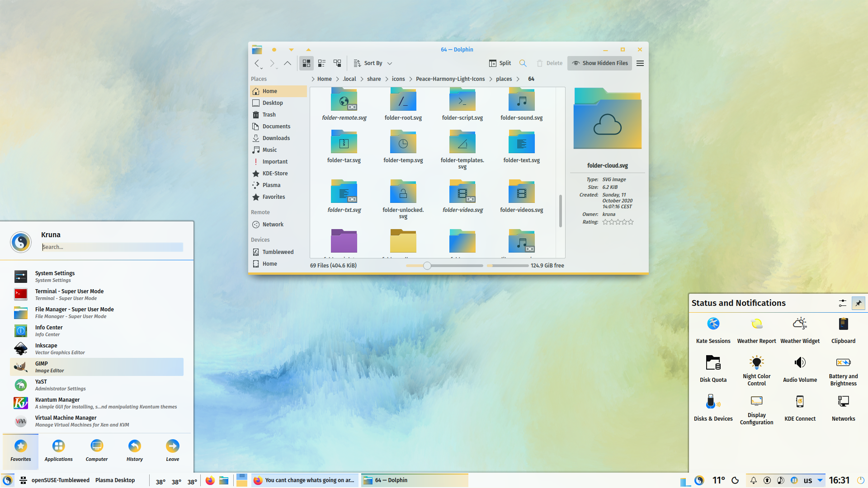Viewport: 868px width, 488px height.
Task: Expand breadcrumb chevron after places
Action: (x=518, y=79)
